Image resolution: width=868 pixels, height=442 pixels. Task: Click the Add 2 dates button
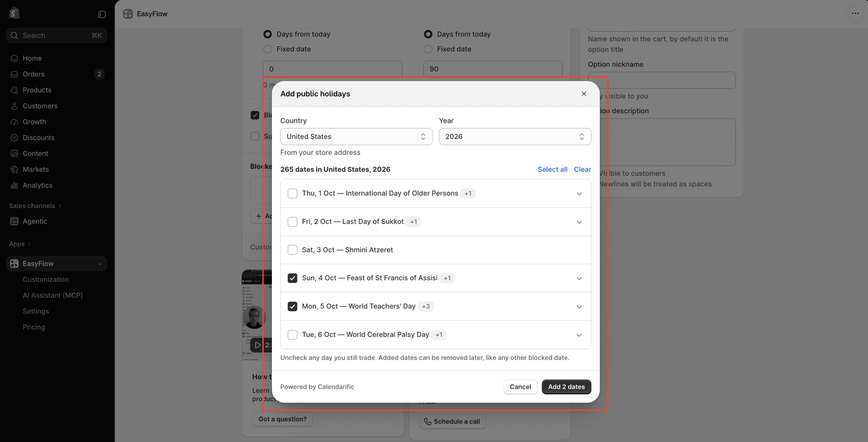567,387
